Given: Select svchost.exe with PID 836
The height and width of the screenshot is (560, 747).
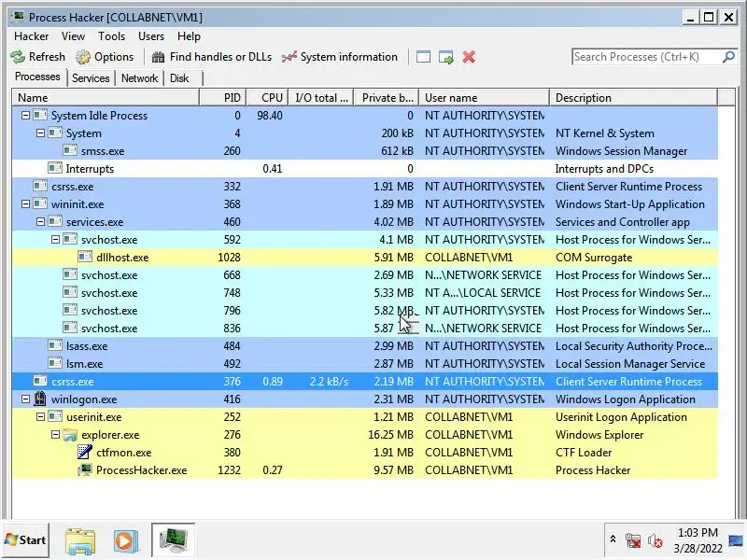Looking at the screenshot, I should (x=365, y=329).
